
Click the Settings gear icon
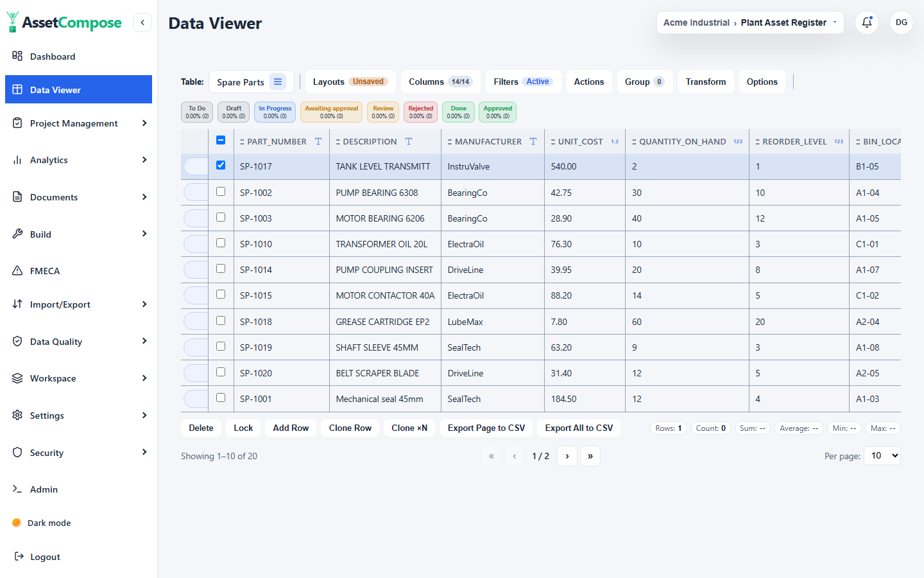tap(17, 415)
